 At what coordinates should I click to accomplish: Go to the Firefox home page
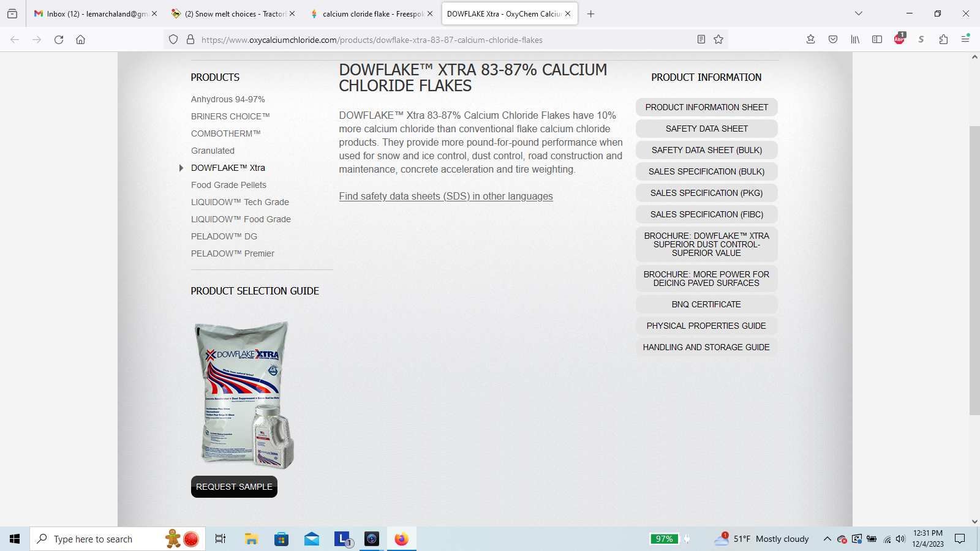[x=80, y=40]
